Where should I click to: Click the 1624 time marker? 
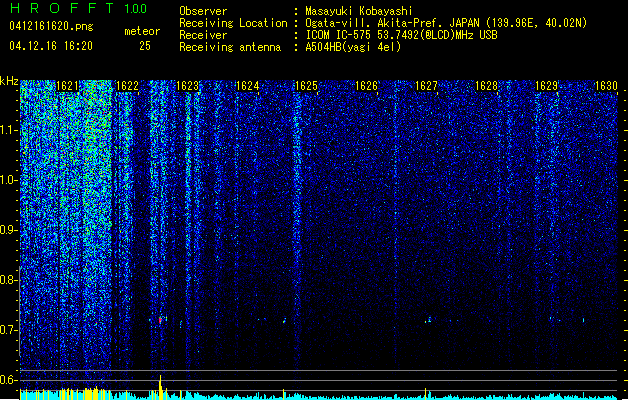247,86
